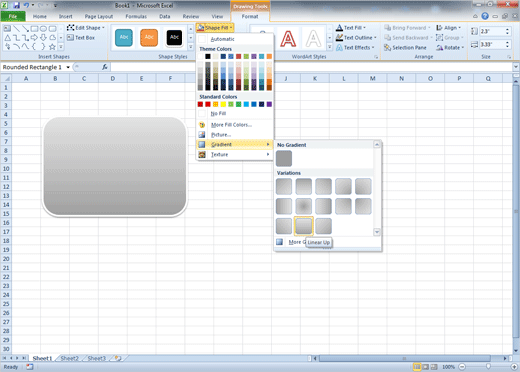Click More Fill Colors menu entry text
The width and height of the screenshot is (520, 372).
[231, 125]
